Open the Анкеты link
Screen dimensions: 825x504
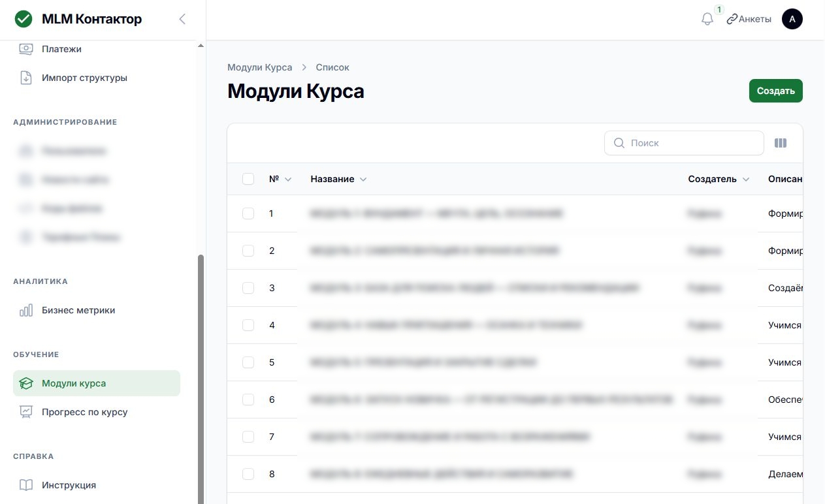click(755, 20)
